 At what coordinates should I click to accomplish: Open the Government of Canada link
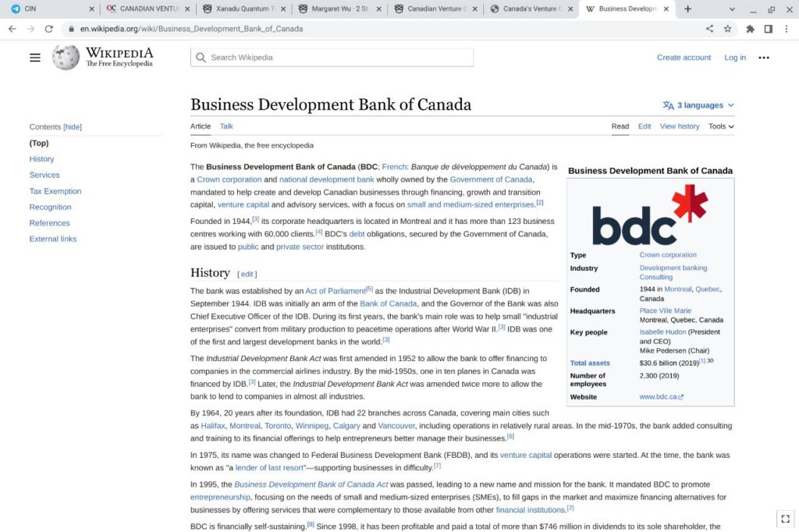(492, 179)
